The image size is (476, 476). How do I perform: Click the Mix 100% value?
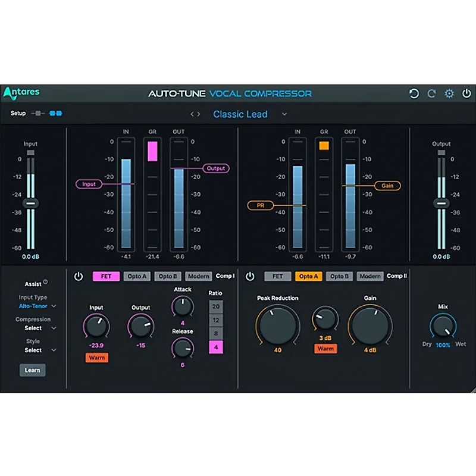[x=443, y=345]
